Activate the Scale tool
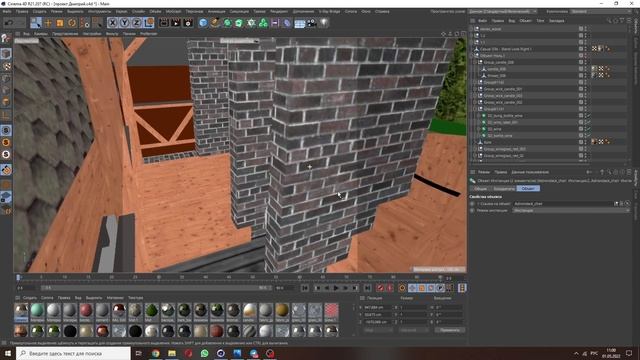This screenshot has height=360, width=640. point(60,22)
